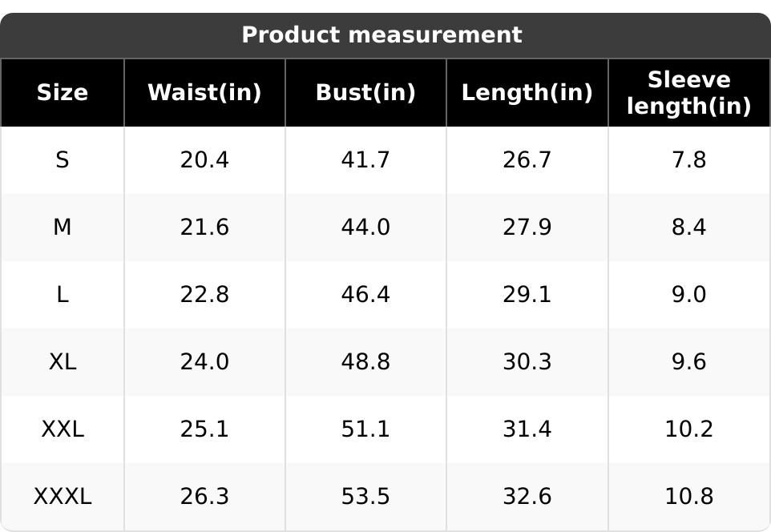Click the Product measurement title
Screen dimensions: 771x532
(x=381, y=35)
